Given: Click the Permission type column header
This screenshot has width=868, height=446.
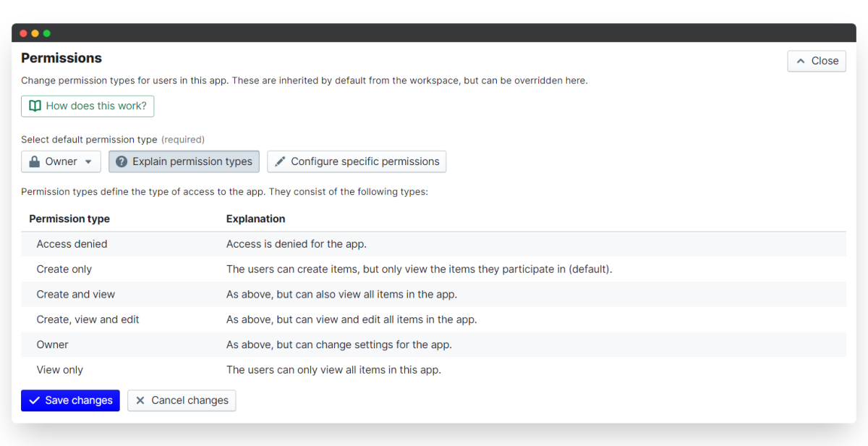Looking at the screenshot, I should coord(69,219).
